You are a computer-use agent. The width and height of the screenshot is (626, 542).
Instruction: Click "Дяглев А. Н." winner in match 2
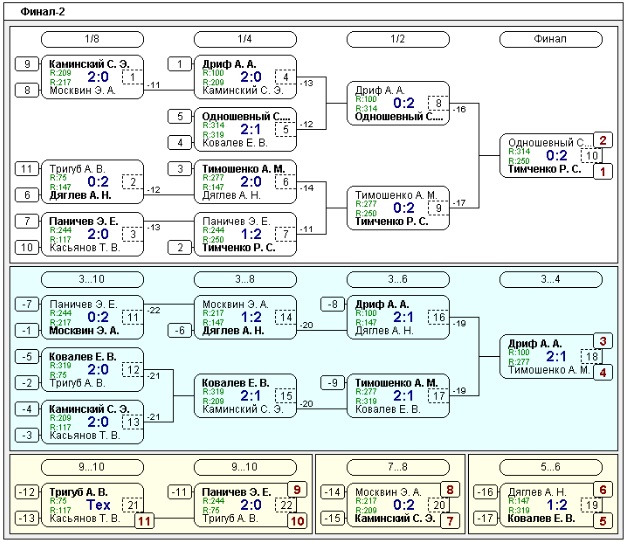(x=80, y=196)
